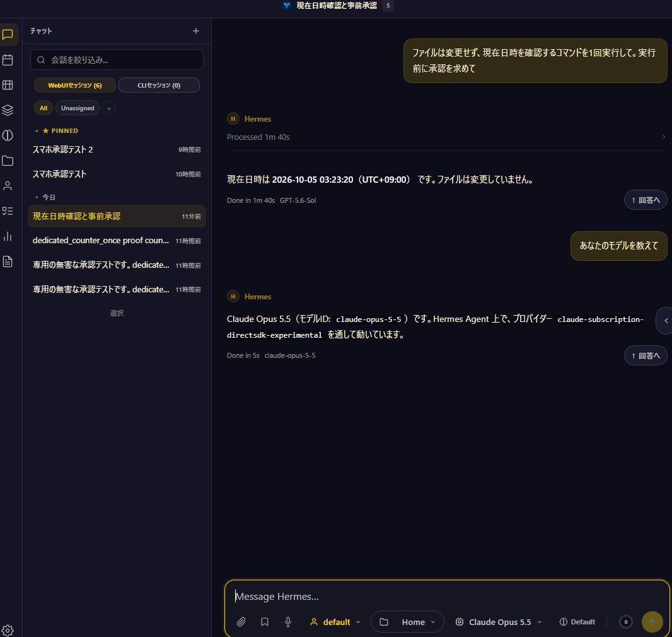Viewport: 672px width, 637px height.
Task: Click Hermes avatar on first reply
Action: 233,118
